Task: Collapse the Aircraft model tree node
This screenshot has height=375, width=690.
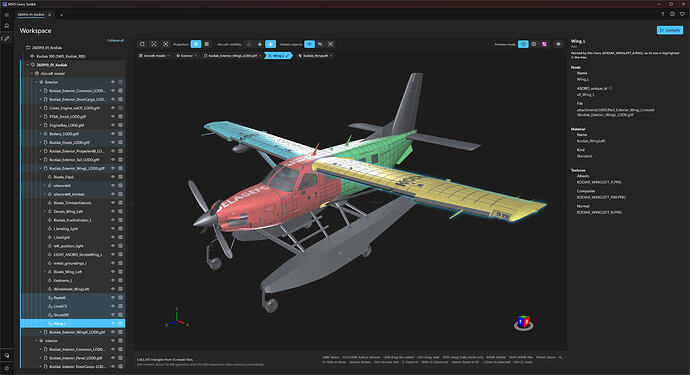Action: coord(32,74)
